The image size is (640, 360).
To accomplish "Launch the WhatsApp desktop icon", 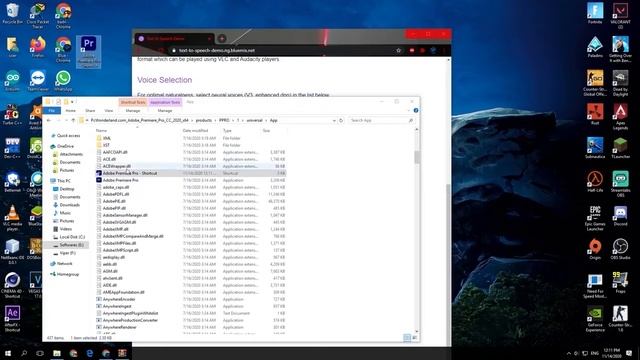I will [x=63, y=80].
